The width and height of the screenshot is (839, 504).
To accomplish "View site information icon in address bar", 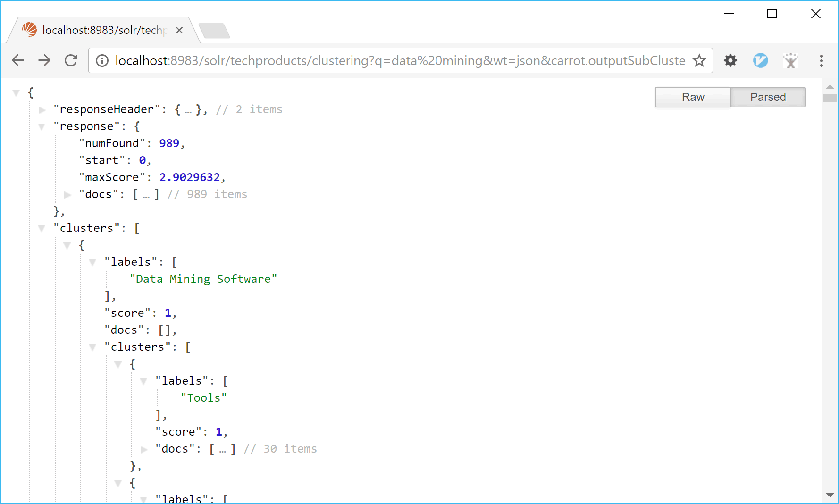I will (102, 60).
